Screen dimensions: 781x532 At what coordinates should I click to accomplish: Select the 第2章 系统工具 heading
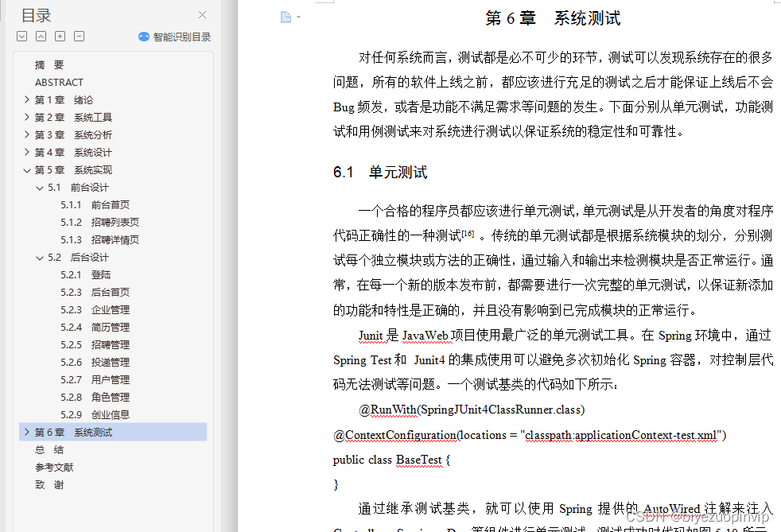pyautogui.click(x=73, y=117)
